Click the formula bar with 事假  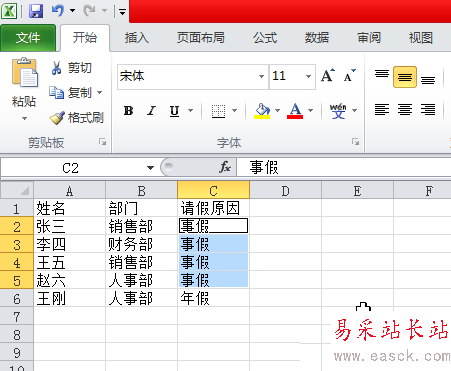[x=343, y=167]
